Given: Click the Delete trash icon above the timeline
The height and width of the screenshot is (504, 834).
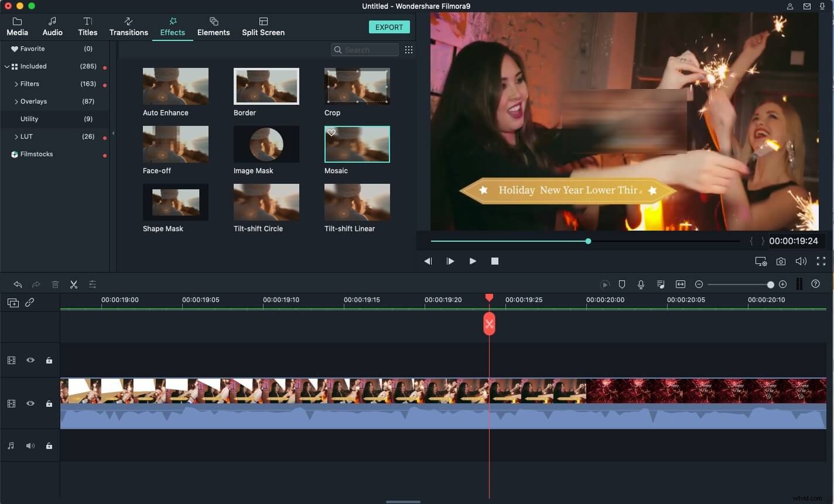Looking at the screenshot, I should tap(55, 284).
